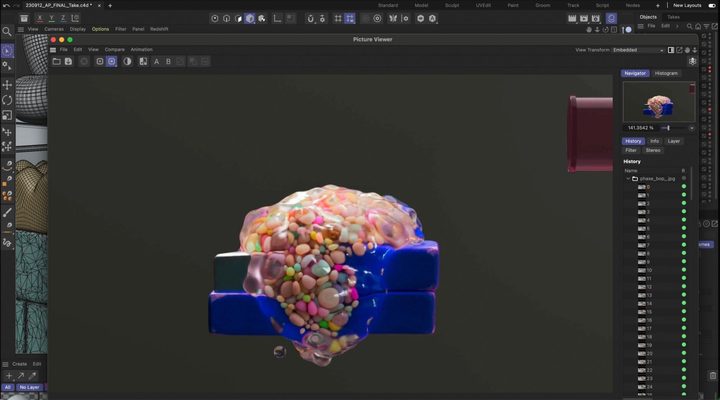Click the search magnifier icon at top left
720x400 pixels.
click(7, 31)
